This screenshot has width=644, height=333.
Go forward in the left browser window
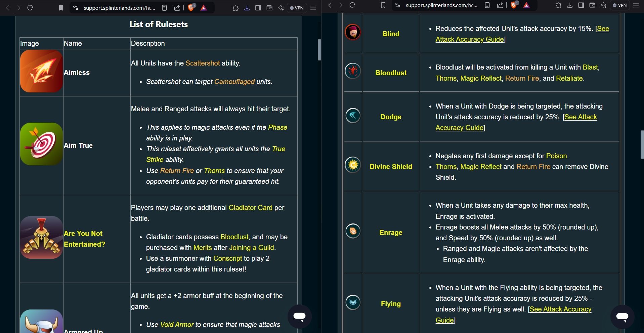(x=19, y=8)
